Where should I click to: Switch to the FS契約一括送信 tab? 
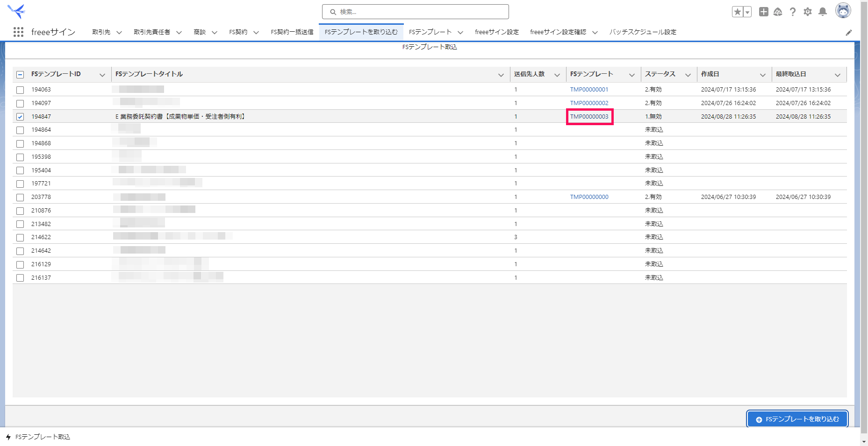point(292,32)
